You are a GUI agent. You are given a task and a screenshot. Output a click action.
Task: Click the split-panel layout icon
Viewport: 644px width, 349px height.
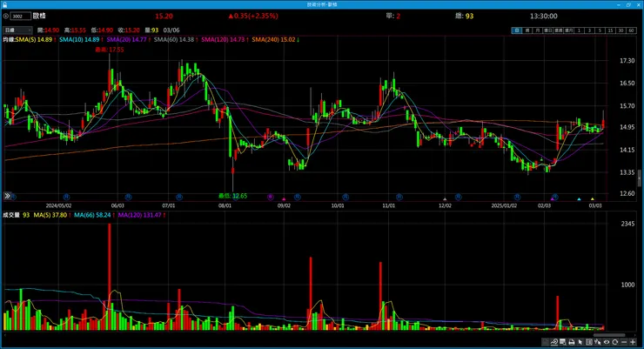click(x=589, y=342)
